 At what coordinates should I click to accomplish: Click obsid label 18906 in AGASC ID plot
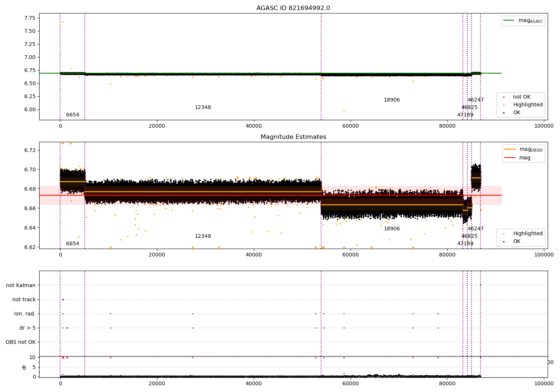coord(392,100)
